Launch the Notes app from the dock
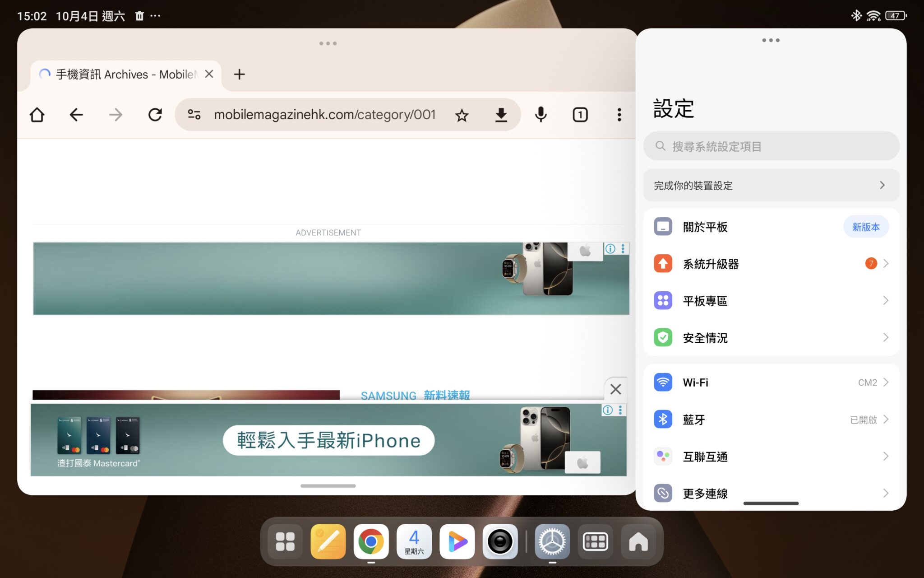This screenshot has width=924, height=578. pyautogui.click(x=328, y=541)
